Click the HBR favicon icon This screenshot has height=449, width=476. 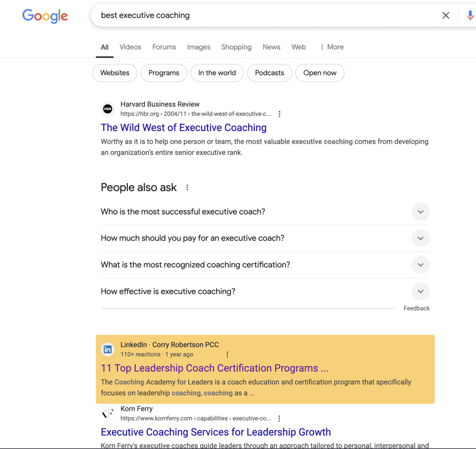(107, 109)
